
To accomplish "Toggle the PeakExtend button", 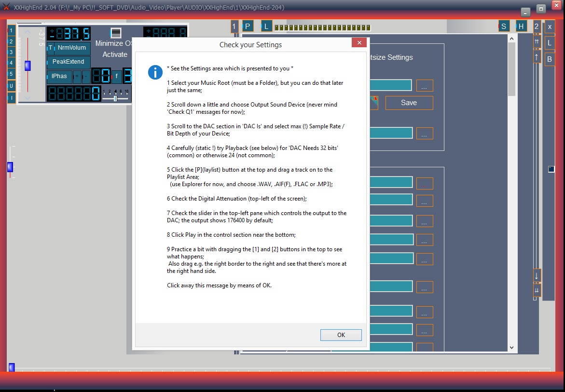I will click(69, 62).
